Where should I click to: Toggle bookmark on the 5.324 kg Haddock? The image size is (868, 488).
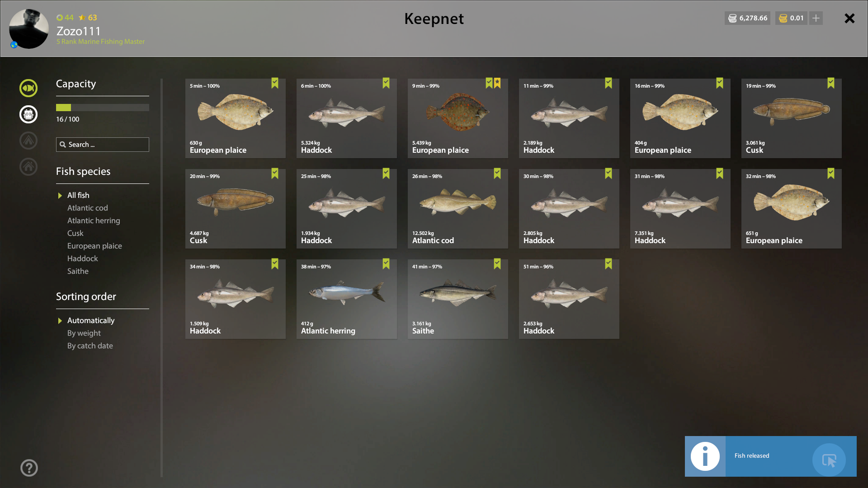[x=386, y=83]
